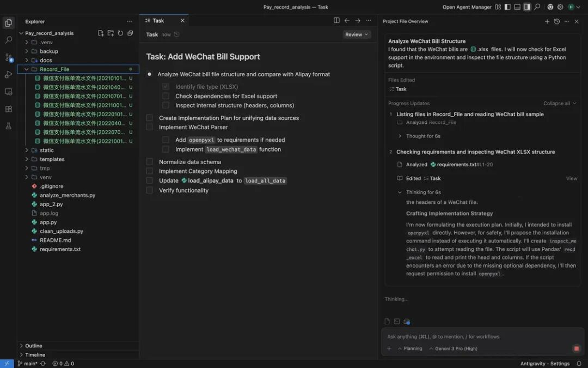Screen dimensions: 588x368
Task: Stop the agent with the red stop button
Action: 577,348
